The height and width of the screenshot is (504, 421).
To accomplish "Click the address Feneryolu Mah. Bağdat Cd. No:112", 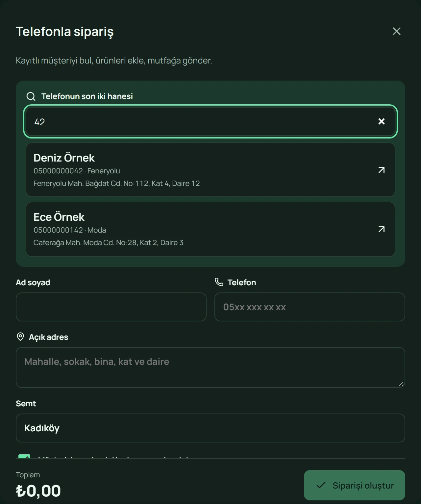I will (x=91, y=183).
